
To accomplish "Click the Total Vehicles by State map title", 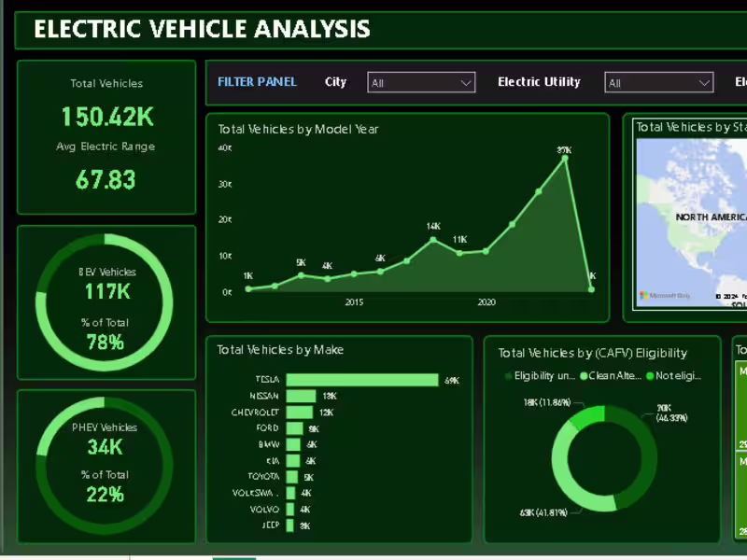I will tap(691, 127).
